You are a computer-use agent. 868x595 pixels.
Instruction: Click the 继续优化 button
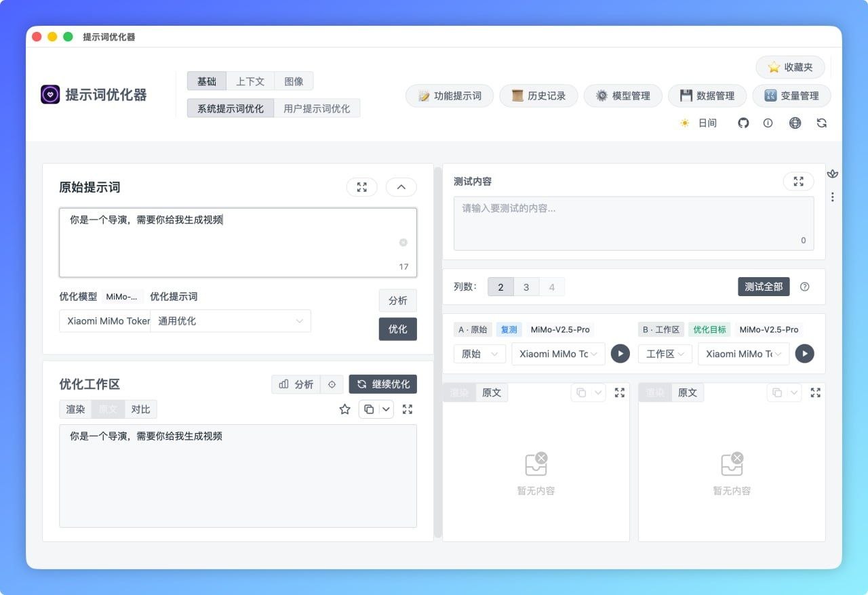click(x=383, y=384)
